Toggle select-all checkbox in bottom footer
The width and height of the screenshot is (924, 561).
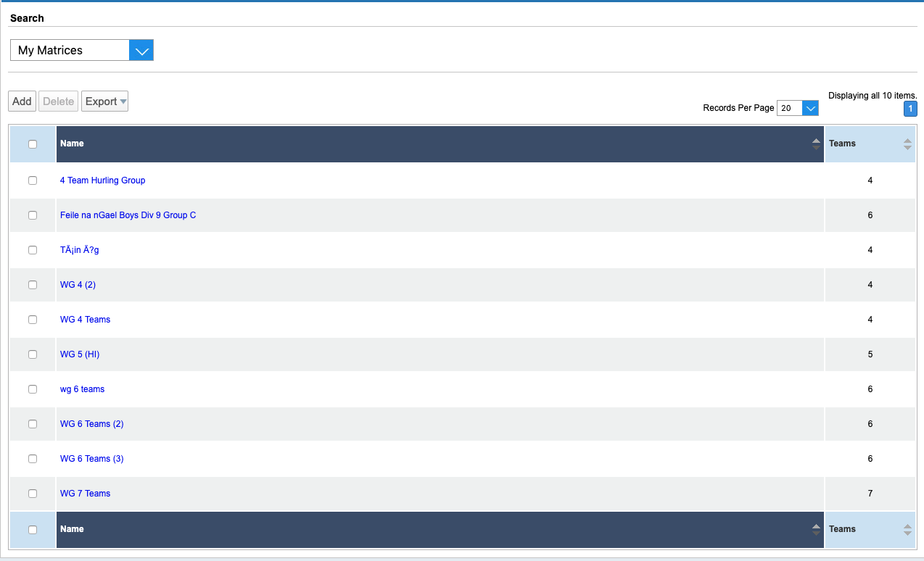tap(33, 530)
